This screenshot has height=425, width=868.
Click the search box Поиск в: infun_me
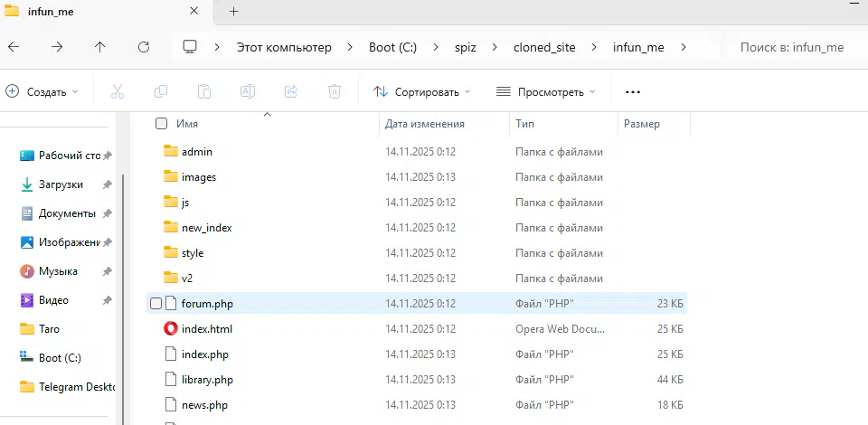[x=791, y=47]
